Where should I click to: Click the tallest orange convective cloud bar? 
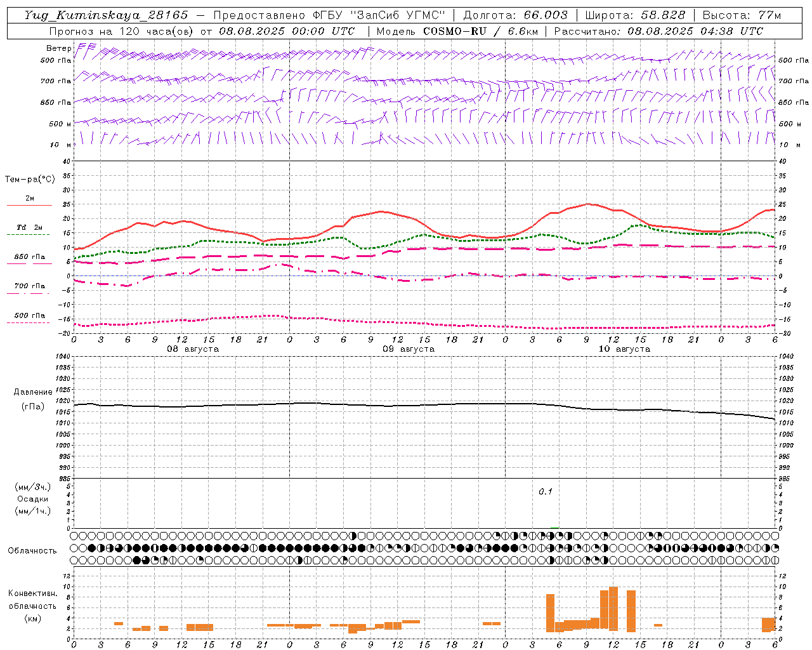[613, 608]
